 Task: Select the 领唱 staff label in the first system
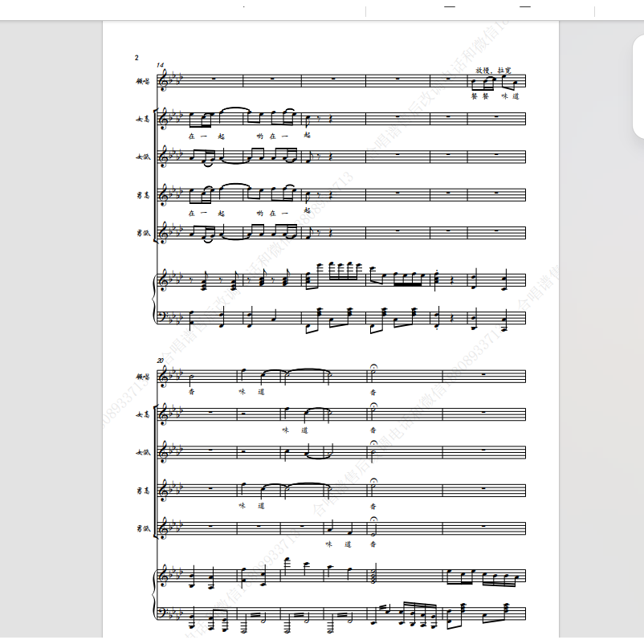142,81
